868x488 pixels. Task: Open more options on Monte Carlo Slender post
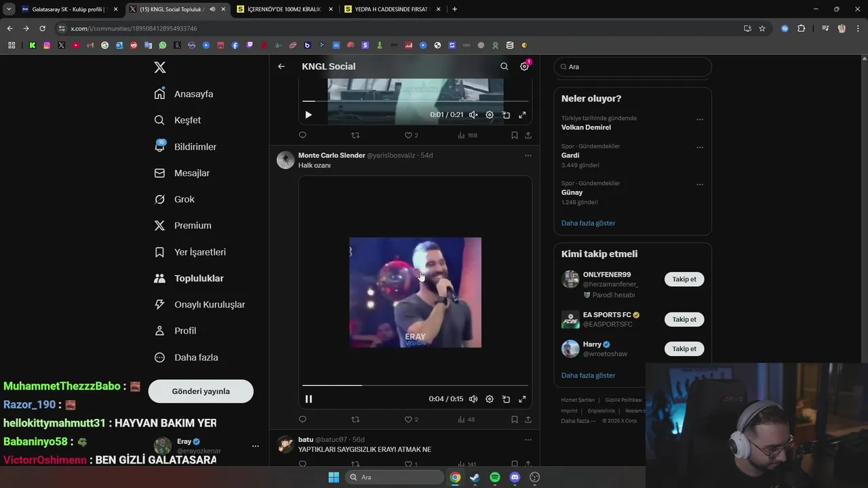528,155
